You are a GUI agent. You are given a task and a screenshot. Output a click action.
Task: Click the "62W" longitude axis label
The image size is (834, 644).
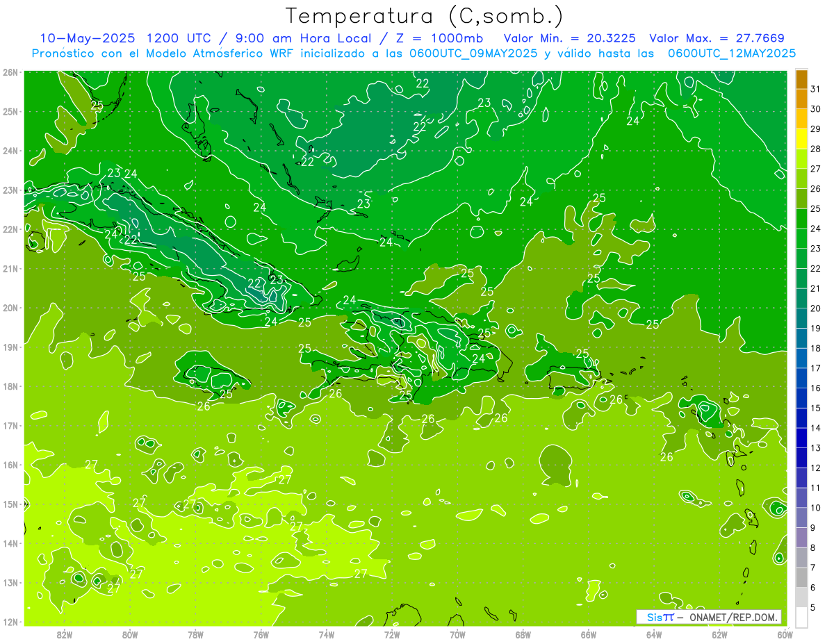coord(719,634)
